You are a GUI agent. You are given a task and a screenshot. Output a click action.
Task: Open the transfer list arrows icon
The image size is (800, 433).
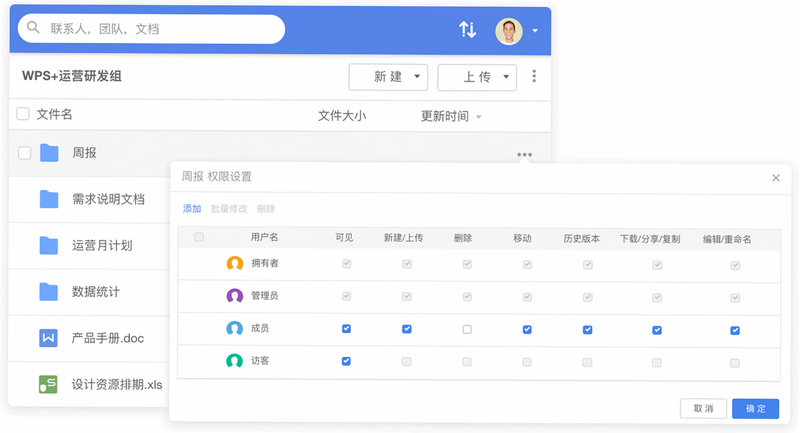point(467,30)
